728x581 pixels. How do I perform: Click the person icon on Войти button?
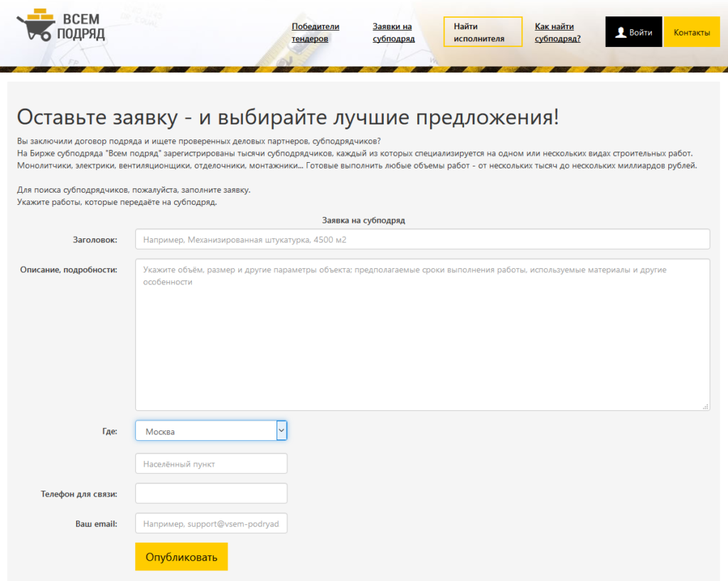(x=622, y=31)
